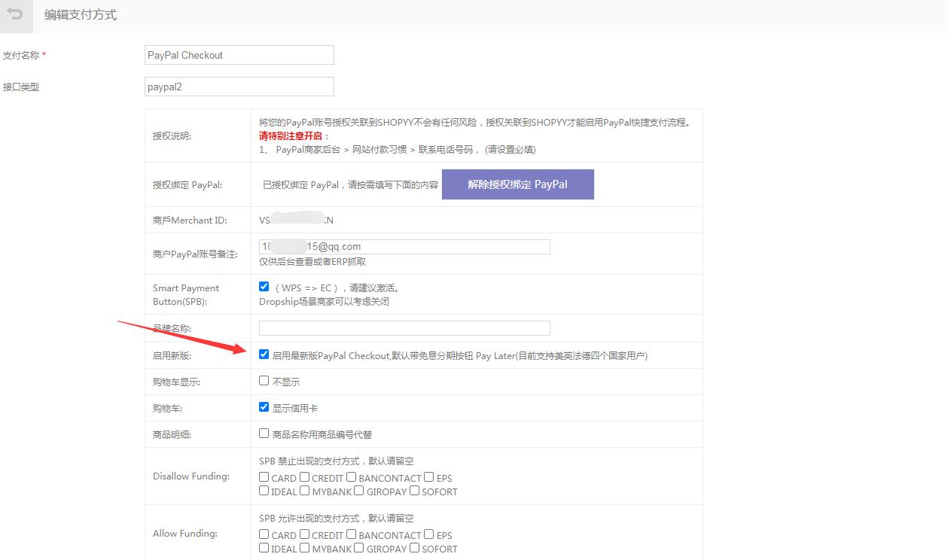
Task: Toggle Smart Payment Button (SPB) checkbox
Action: [x=264, y=287]
